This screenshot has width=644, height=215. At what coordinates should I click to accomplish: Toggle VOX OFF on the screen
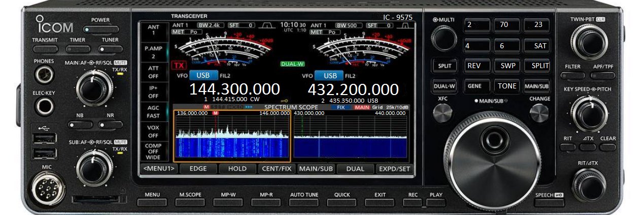click(153, 132)
